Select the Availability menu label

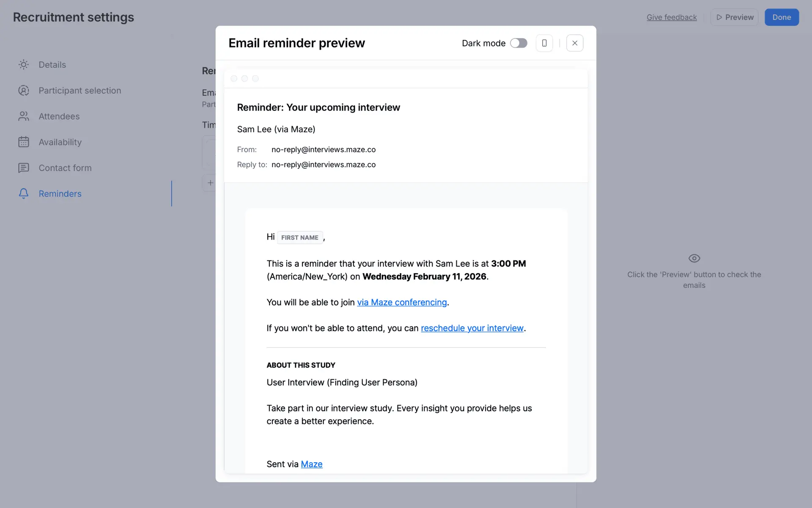[x=60, y=142]
